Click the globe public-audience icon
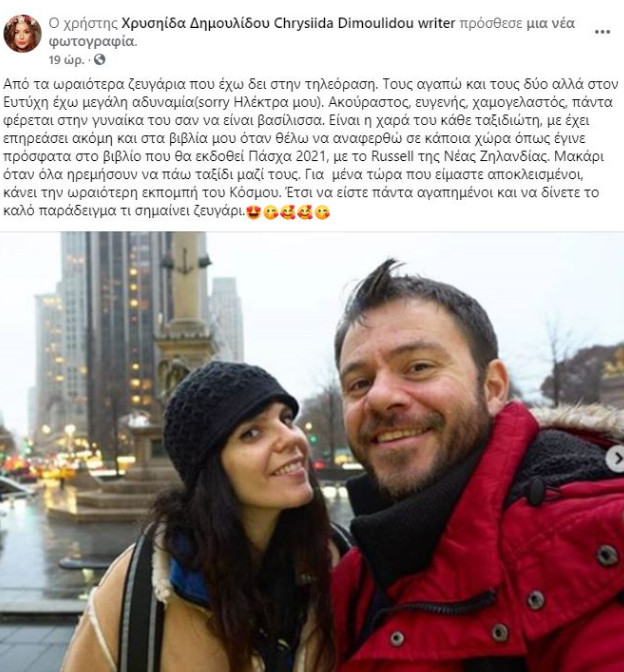 (x=99, y=59)
